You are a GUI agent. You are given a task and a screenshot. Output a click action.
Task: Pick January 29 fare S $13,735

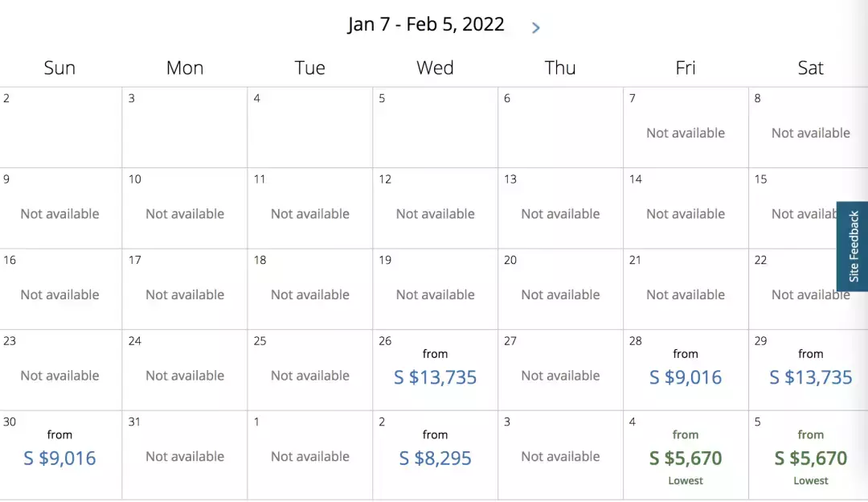click(810, 376)
